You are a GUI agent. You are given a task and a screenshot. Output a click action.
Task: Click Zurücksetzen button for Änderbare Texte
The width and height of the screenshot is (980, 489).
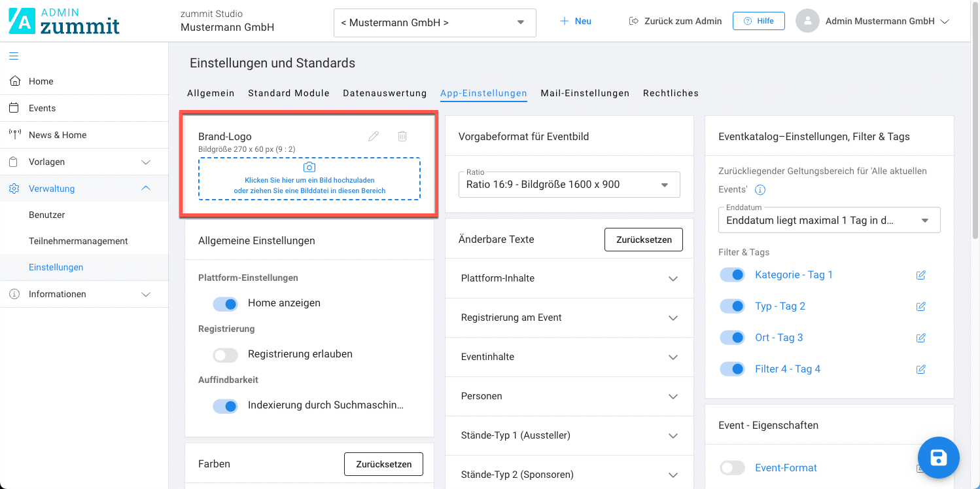click(x=643, y=240)
